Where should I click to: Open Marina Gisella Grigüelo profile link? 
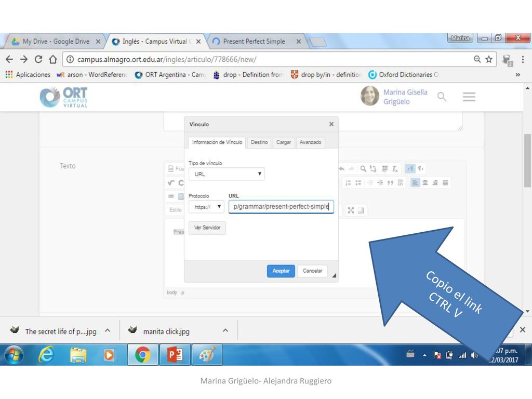(405, 97)
